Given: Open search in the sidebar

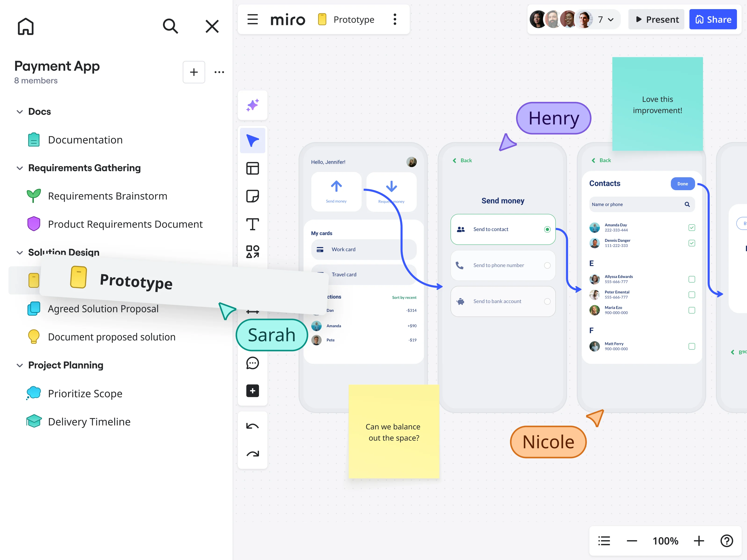Looking at the screenshot, I should click(170, 26).
